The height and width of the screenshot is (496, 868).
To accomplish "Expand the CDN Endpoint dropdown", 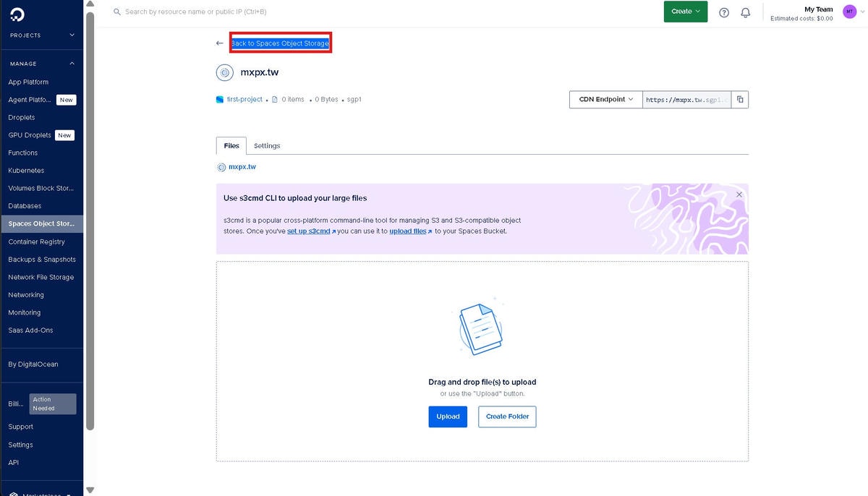I will [605, 100].
